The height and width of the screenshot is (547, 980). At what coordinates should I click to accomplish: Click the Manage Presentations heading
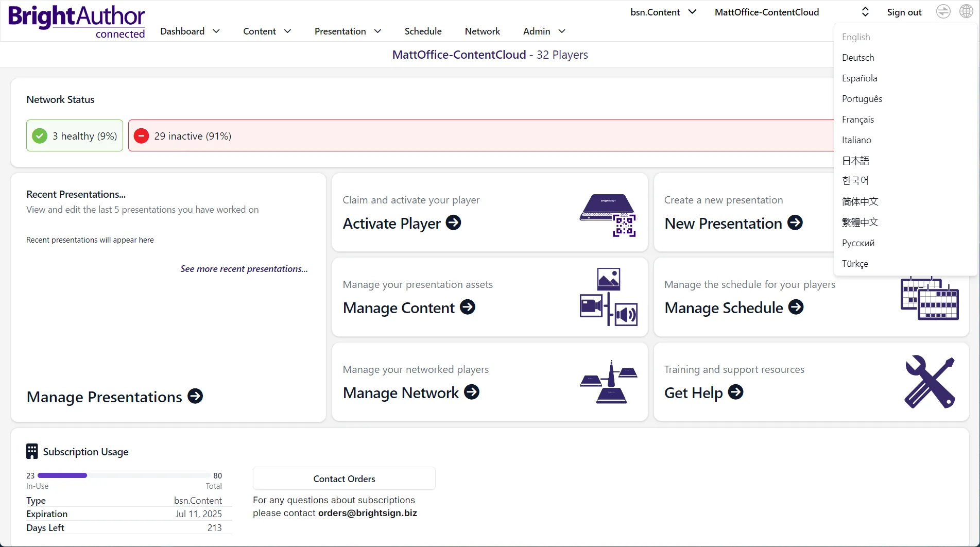coord(105,397)
